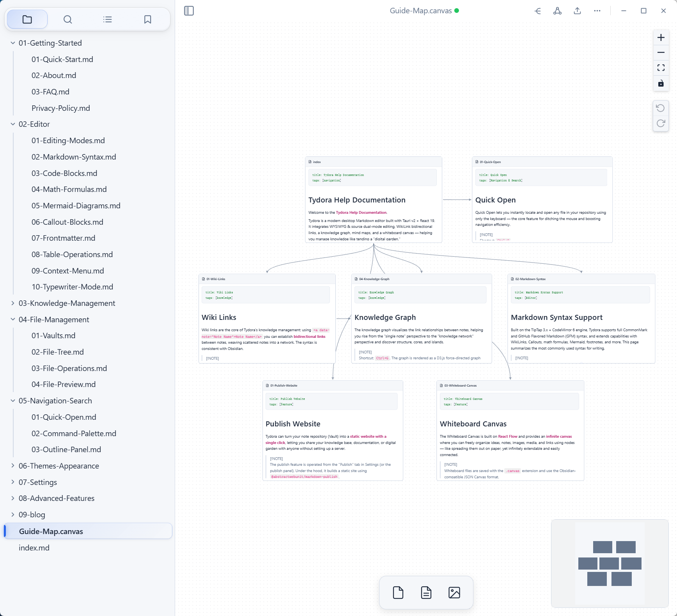
Task: Select the Quick Open node heading
Action: 495,200
